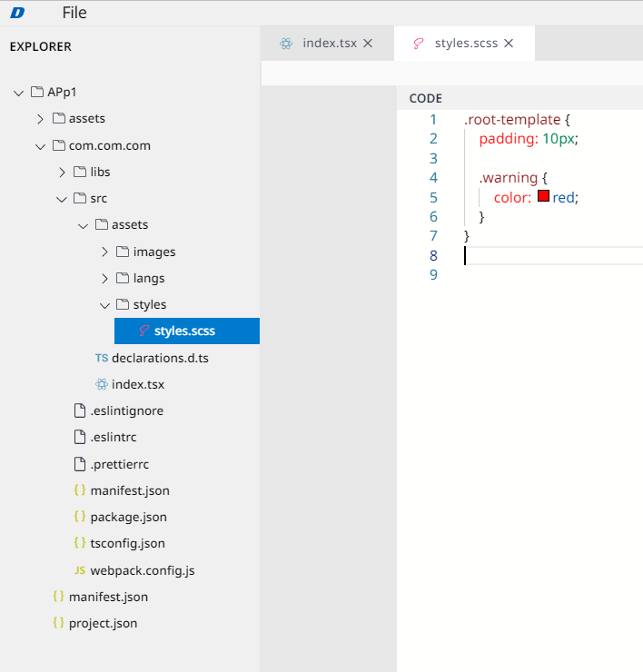Screen dimensions: 643x672
Task: Select the styles.scss editor tab
Action: coord(466,44)
